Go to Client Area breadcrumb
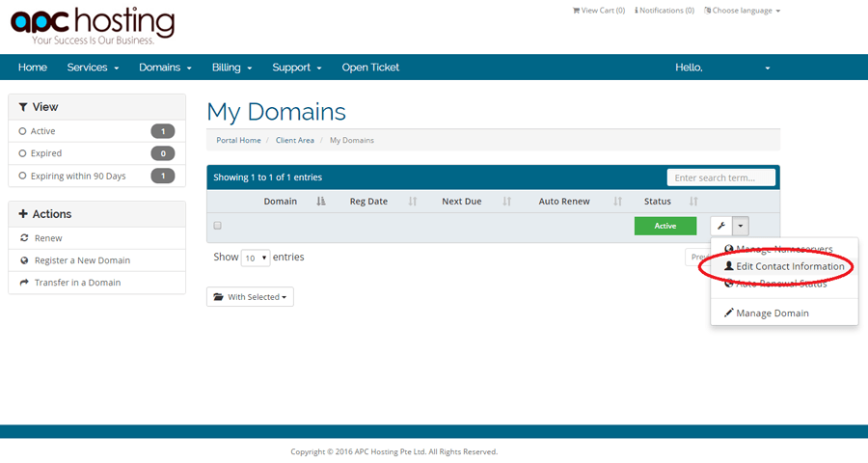Image resolution: width=868 pixels, height=463 pixels. point(294,141)
